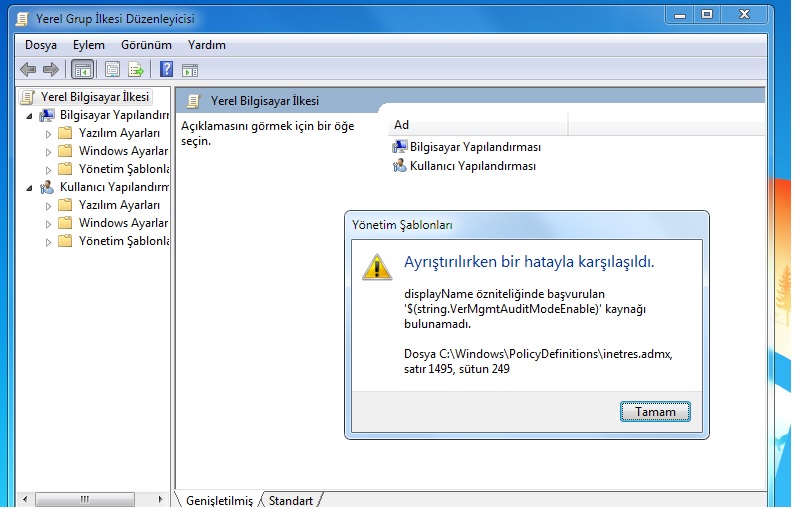Viewport: 793px width, 509px height.
Task: Open the Yardım menu
Action: coord(206,45)
